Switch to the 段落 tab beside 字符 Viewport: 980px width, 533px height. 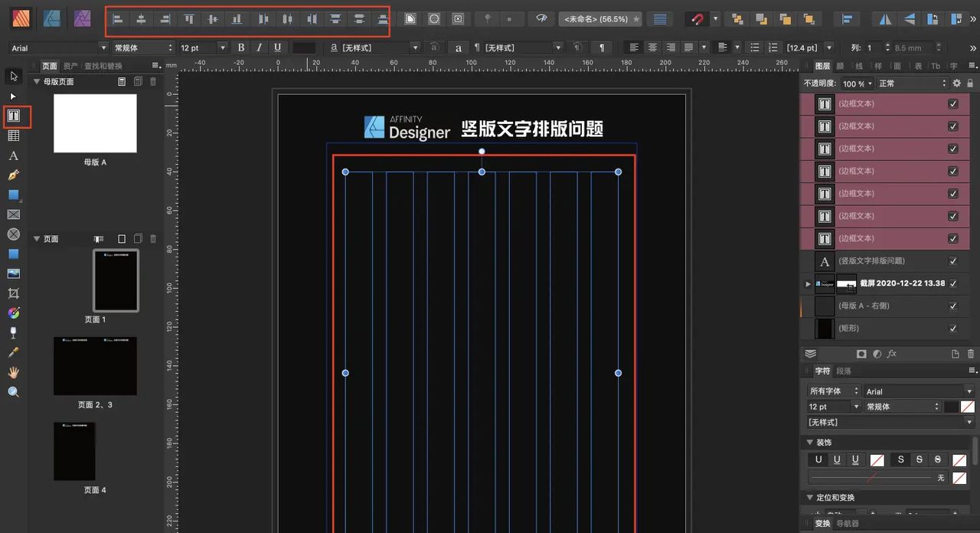(845, 371)
